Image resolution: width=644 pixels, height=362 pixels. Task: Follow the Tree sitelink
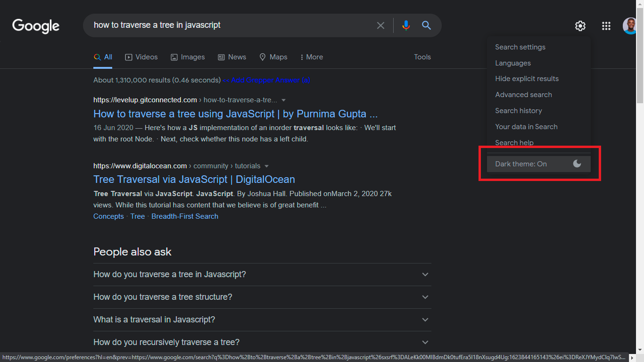click(138, 216)
